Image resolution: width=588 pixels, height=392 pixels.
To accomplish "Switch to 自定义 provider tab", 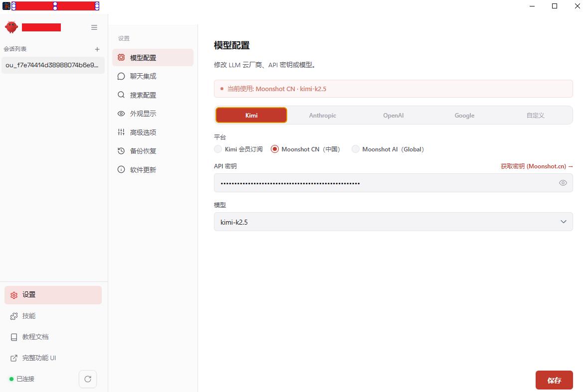I will click(x=535, y=115).
